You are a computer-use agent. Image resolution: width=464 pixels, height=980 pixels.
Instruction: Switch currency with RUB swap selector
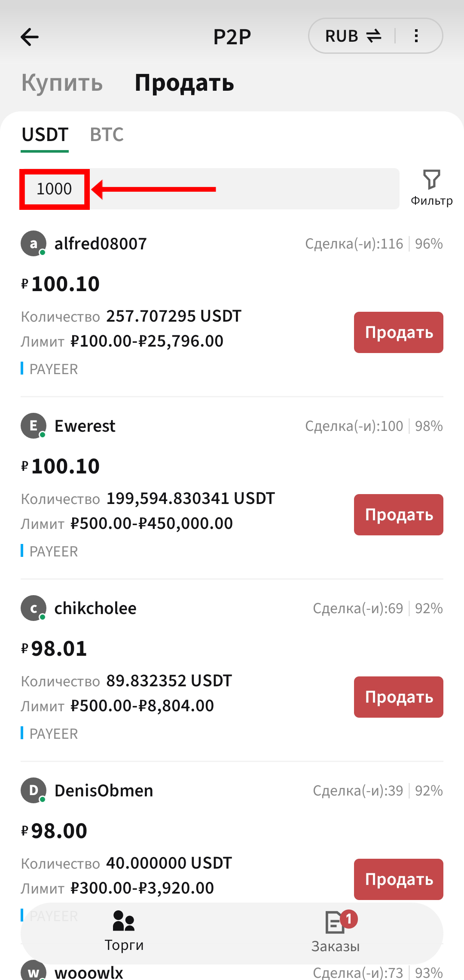pos(353,36)
